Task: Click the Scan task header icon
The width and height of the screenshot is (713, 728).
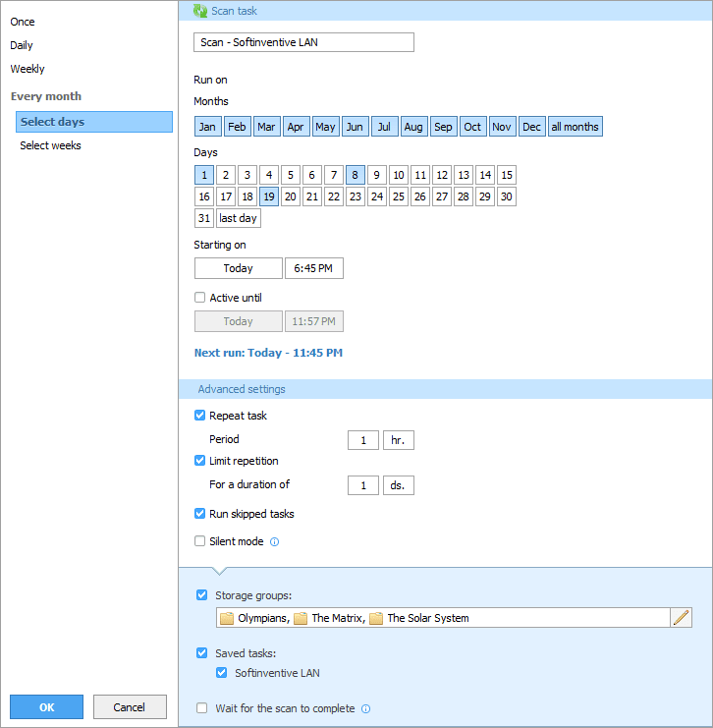Action: point(200,11)
